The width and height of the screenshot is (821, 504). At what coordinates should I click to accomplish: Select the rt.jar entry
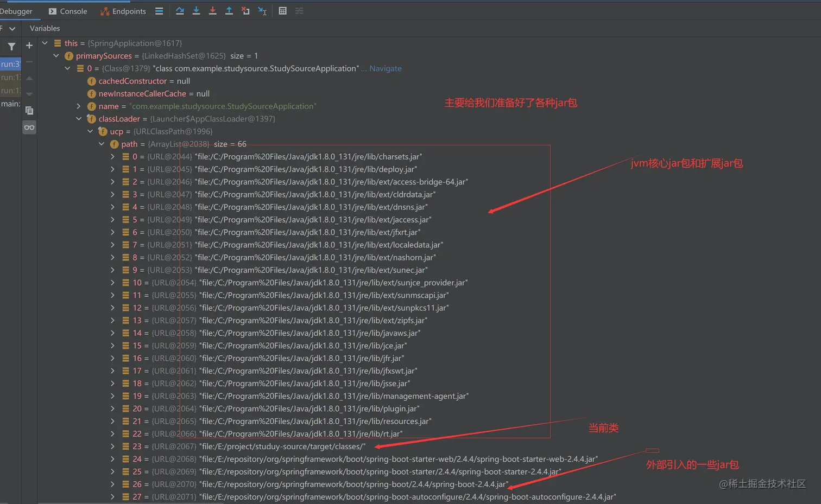[x=262, y=434]
